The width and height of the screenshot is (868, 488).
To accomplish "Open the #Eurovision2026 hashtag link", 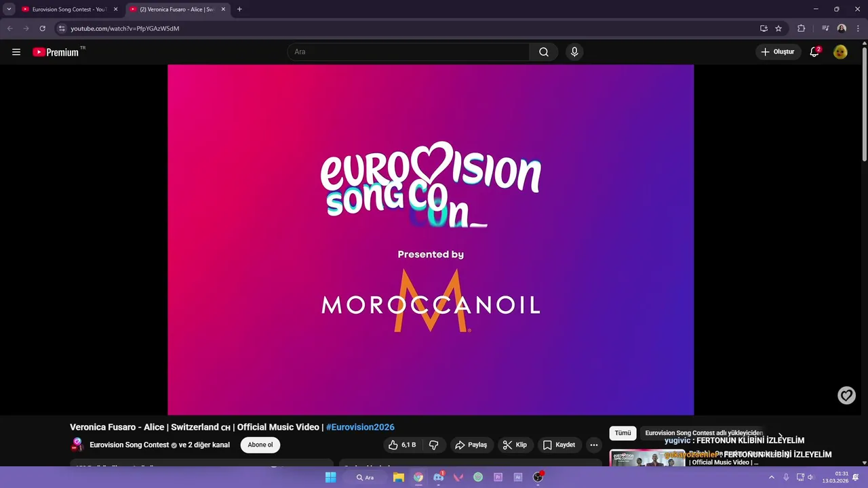I will pyautogui.click(x=360, y=427).
